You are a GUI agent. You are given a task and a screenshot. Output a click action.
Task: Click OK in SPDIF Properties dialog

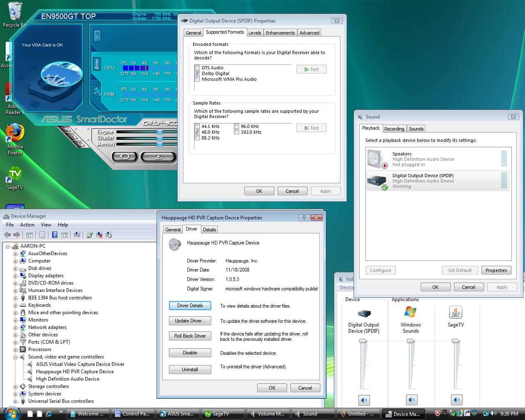tap(259, 191)
